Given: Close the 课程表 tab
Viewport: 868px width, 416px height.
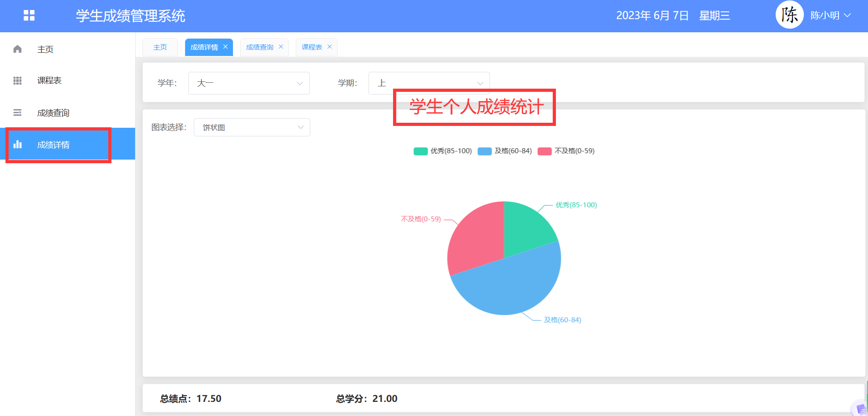Looking at the screenshot, I should 329,47.
